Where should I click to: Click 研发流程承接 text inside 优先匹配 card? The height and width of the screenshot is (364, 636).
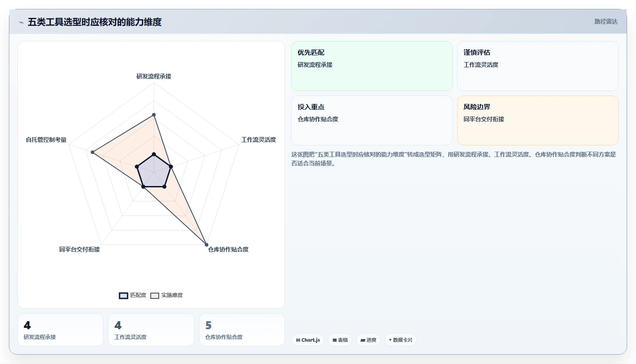pos(315,65)
